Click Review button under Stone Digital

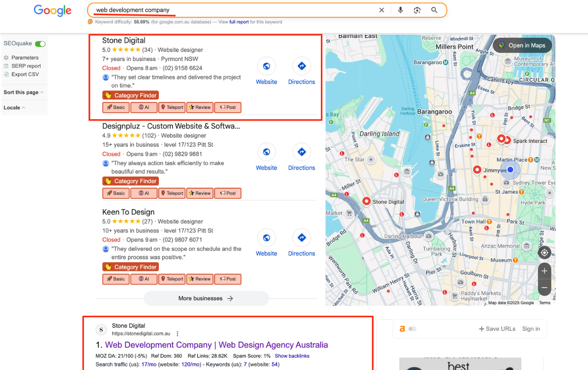200,107
